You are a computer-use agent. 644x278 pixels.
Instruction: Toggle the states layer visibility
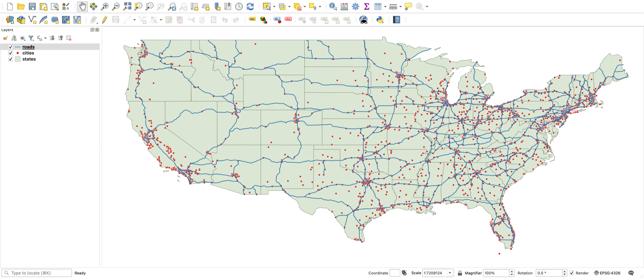tap(11, 59)
